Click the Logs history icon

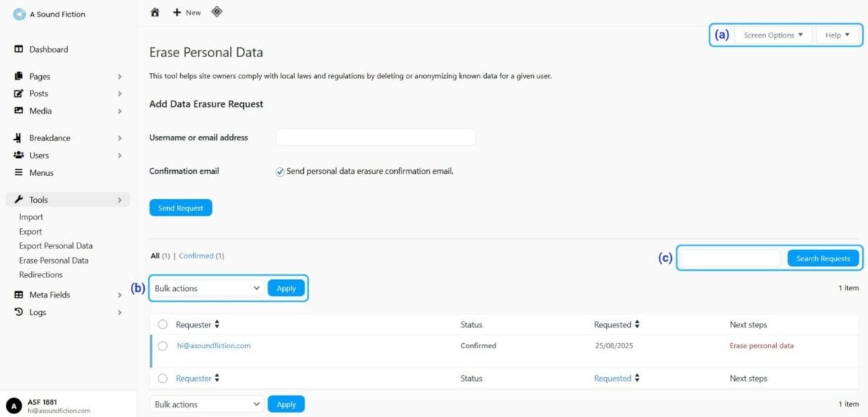coord(20,312)
